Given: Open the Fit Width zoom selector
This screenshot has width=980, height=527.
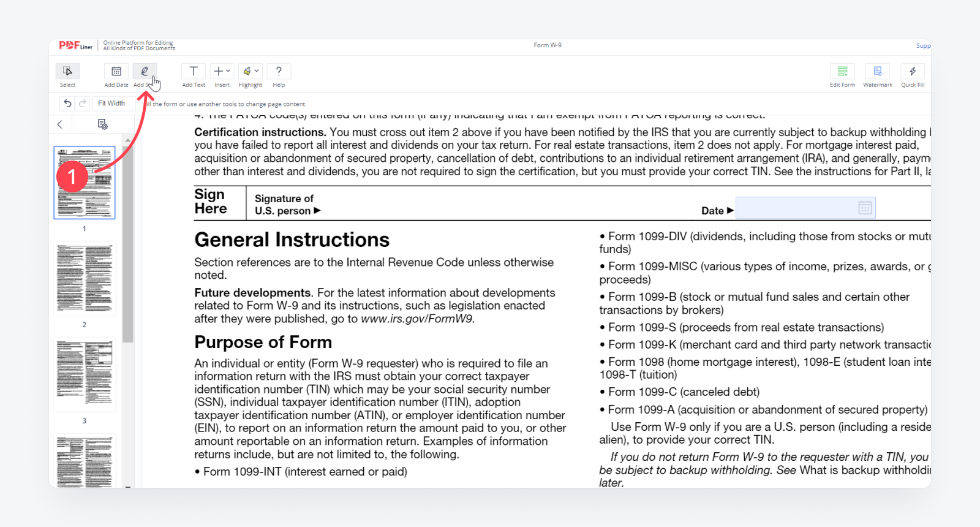Looking at the screenshot, I should [114, 104].
